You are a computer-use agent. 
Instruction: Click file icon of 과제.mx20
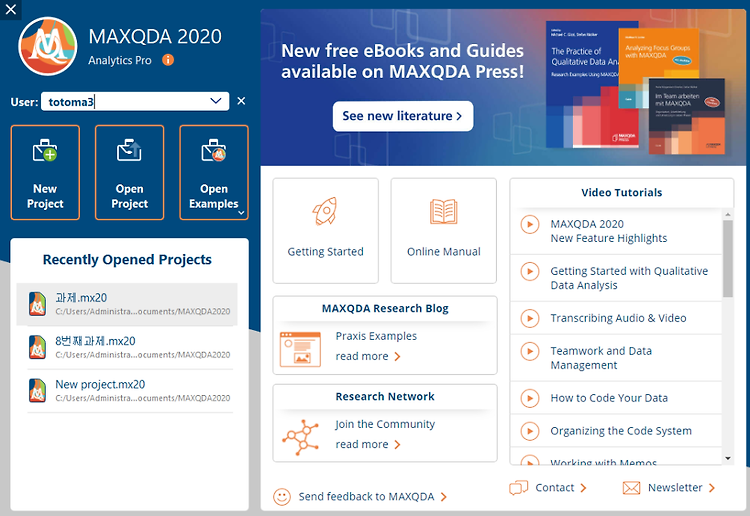(x=37, y=304)
